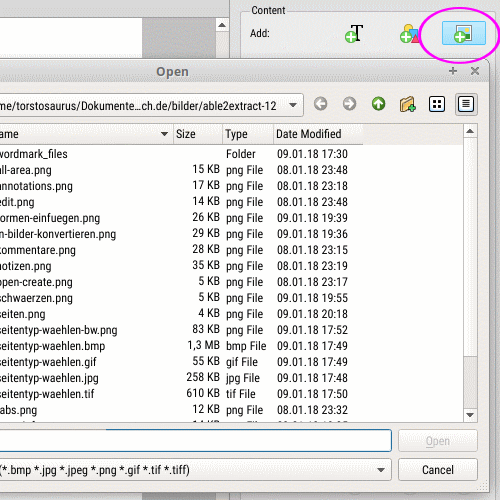Switch to detailed list view
Image resolution: width=500 pixels, height=500 pixels.
[466, 104]
